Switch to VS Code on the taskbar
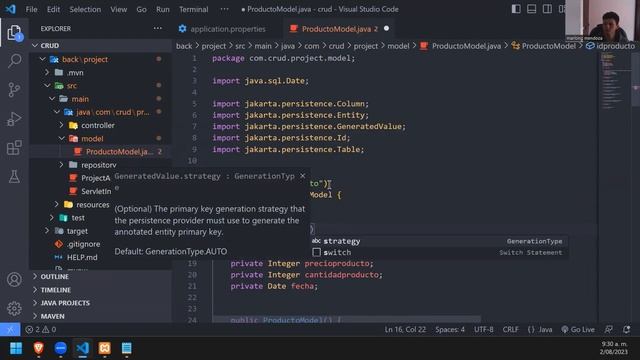Screen dimensions: 640x360 82,348
